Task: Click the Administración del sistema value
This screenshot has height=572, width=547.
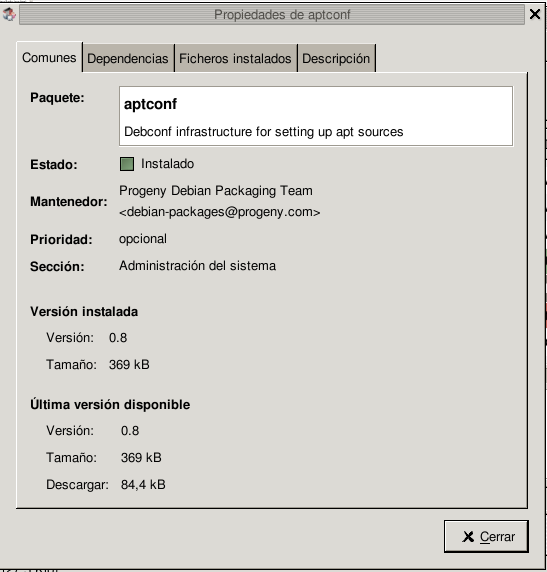Action: pos(197,266)
